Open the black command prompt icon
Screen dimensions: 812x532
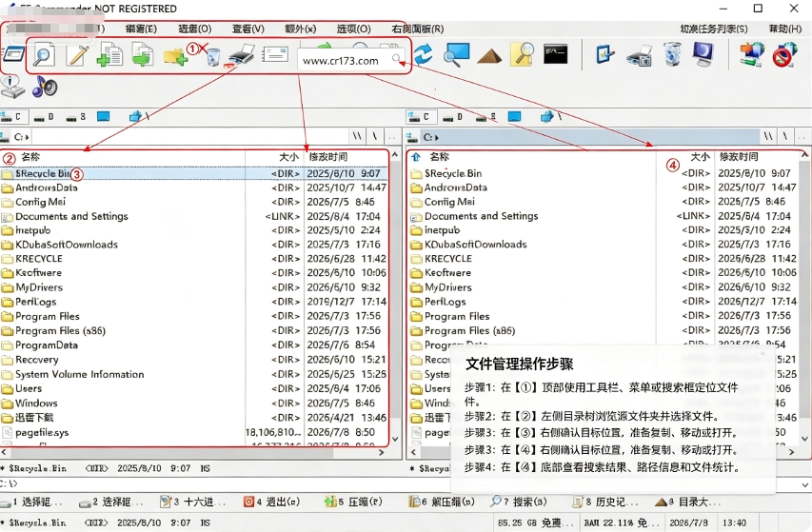click(556, 54)
